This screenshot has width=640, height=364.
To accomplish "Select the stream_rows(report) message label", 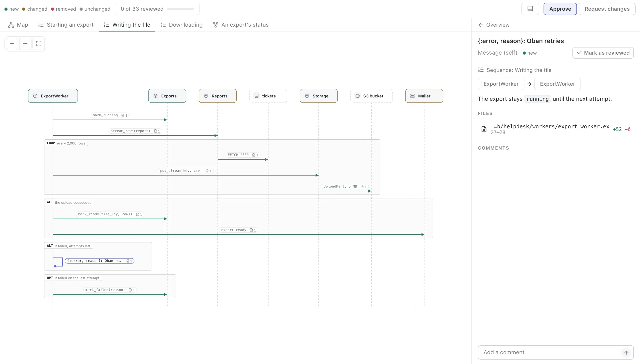I will [135, 131].
